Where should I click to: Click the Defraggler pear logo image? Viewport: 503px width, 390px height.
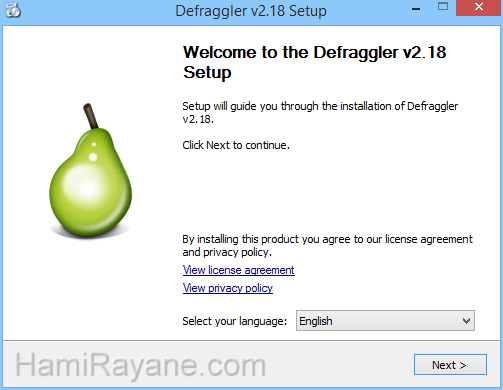tap(90, 171)
